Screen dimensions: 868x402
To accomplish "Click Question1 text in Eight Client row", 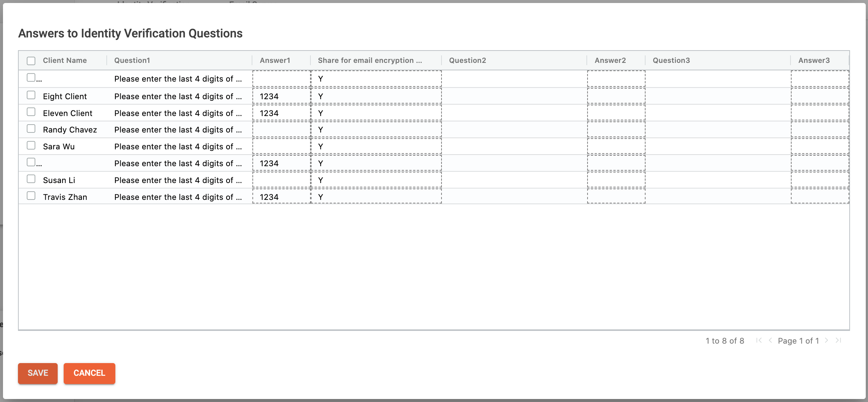I will pos(178,96).
